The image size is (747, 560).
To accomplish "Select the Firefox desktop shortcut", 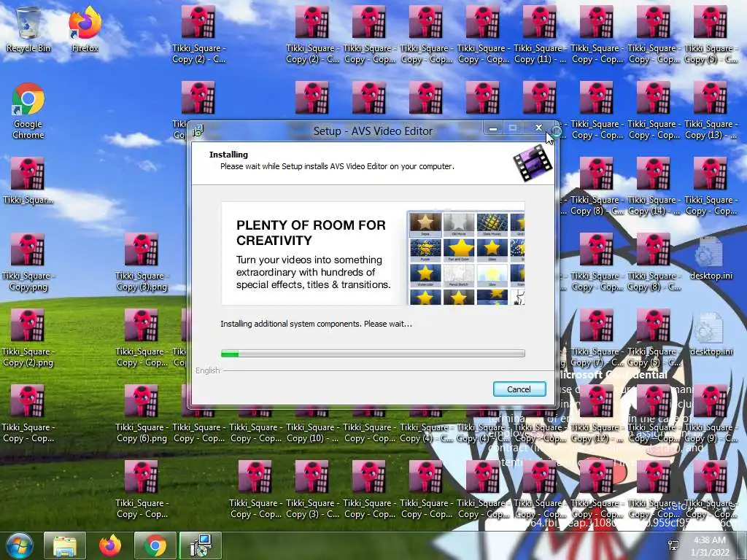I will click(x=85, y=29).
